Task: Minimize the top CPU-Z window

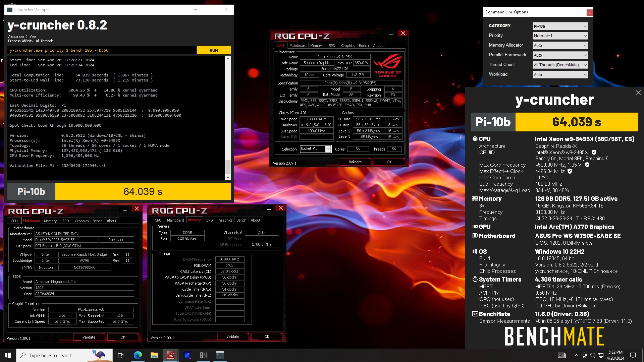Action: [x=391, y=35]
